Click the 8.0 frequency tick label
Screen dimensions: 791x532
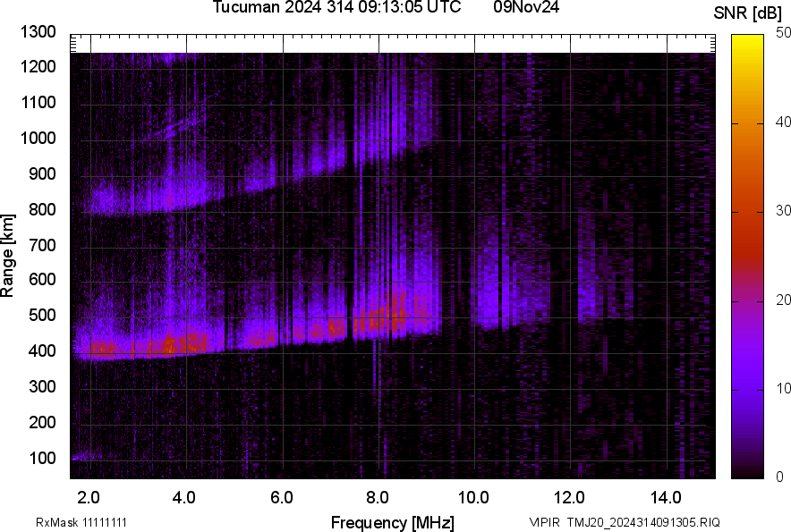(378, 496)
